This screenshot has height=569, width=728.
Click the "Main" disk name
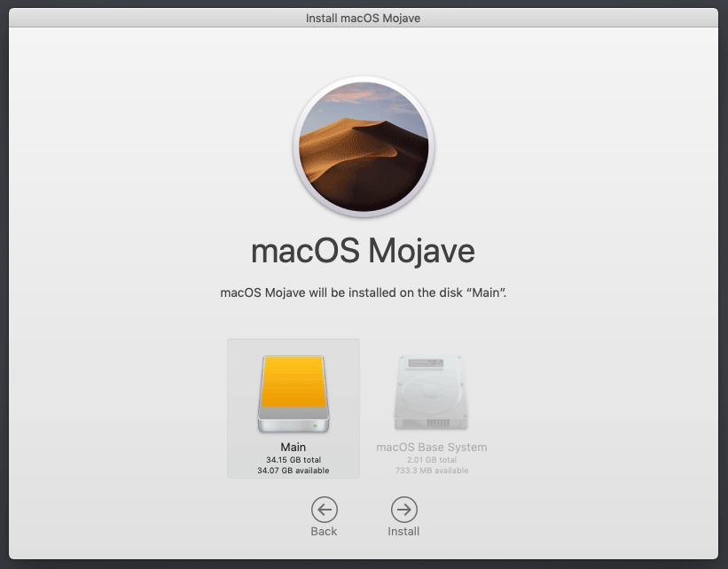point(293,447)
